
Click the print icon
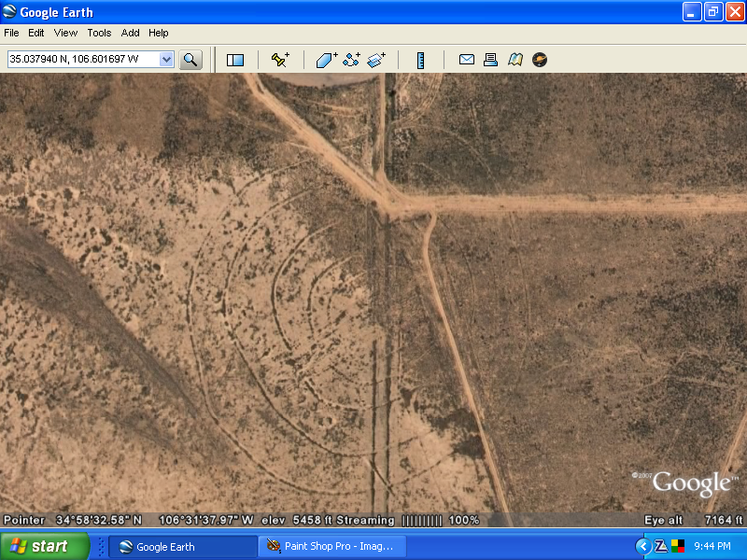(x=490, y=60)
